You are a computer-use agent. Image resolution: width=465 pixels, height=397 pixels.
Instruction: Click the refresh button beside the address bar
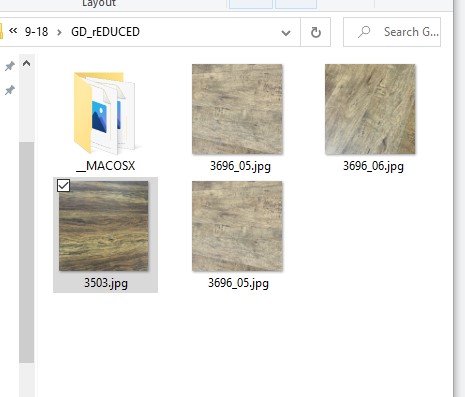[x=315, y=32]
